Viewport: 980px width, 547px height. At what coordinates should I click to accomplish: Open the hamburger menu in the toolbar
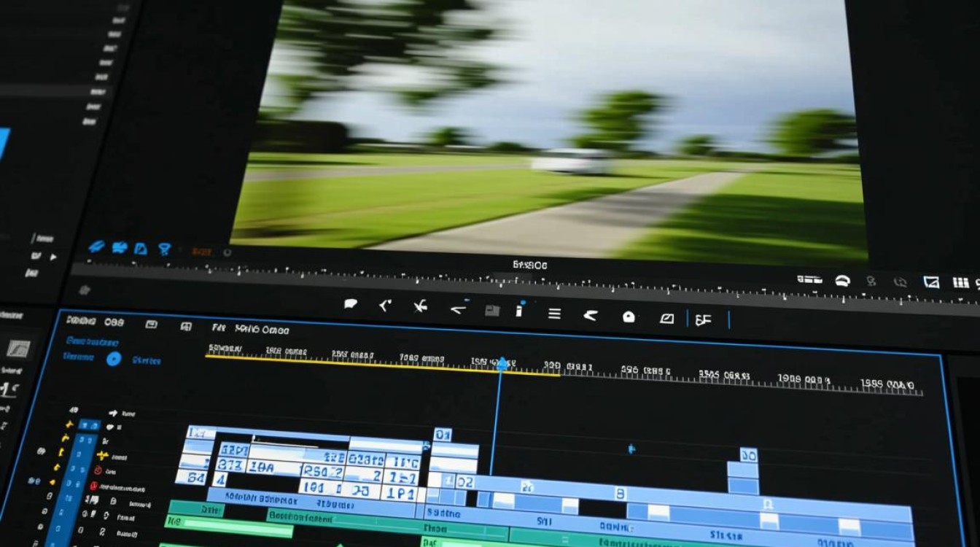[x=554, y=314]
